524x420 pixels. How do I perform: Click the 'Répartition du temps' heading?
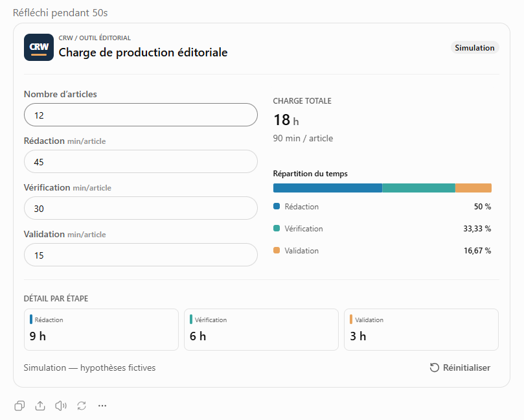[310, 174]
